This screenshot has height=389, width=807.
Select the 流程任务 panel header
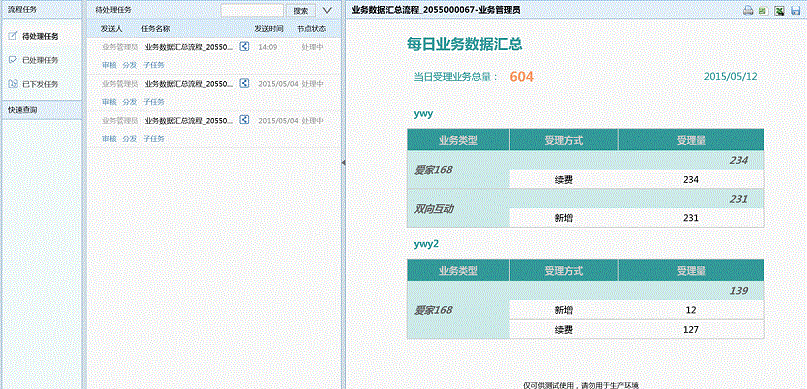pos(41,9)
